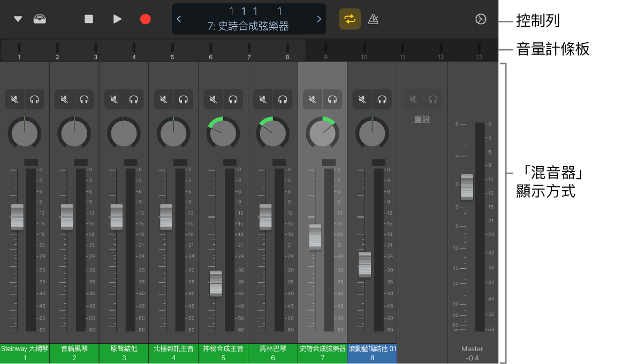Image resolution: width=638 pixels, height=364 pixels.
Task: Click the record button
Action: tap(145, 19)
